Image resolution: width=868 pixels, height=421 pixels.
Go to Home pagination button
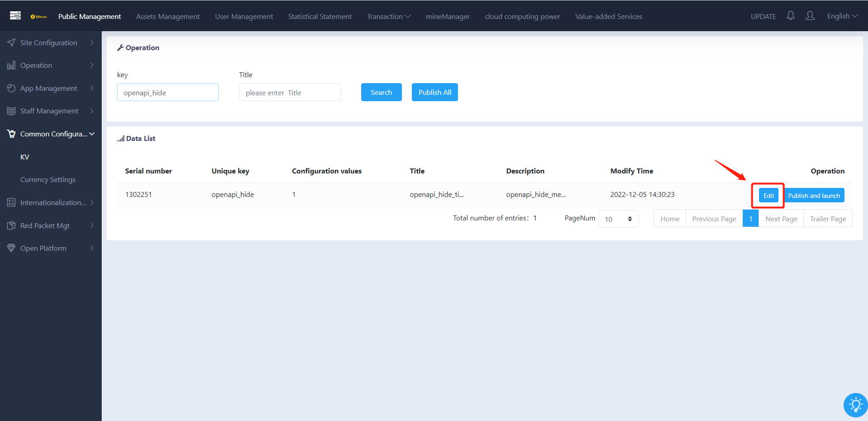(670, 219)
